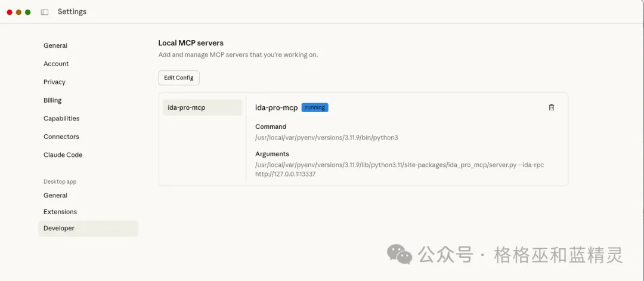Open Account settings
Screen dimensions: 644x281
pyautogui.click(x=56, y=64)
